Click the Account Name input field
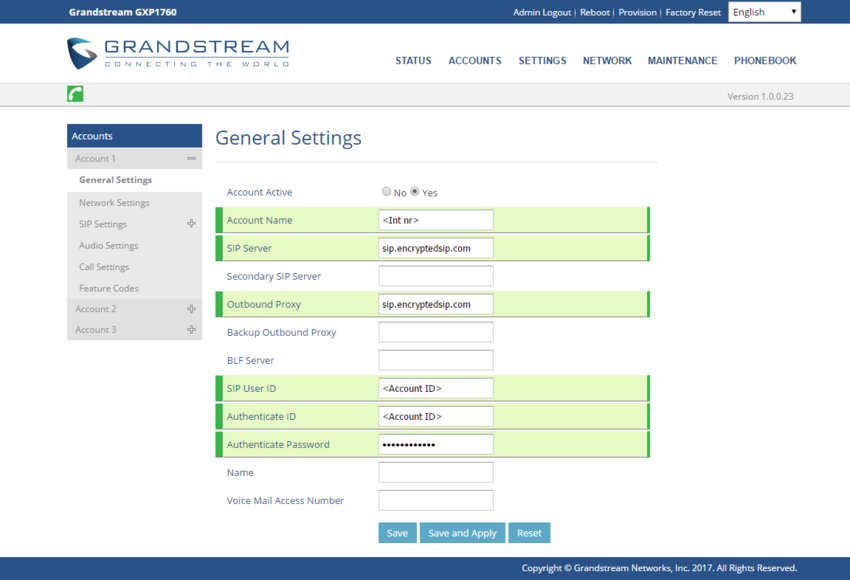850x580 pixels. point(436,220)
